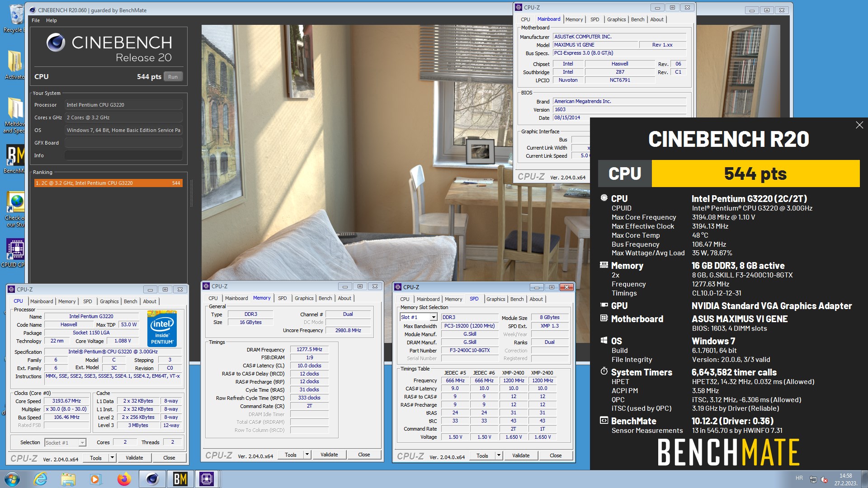This screenshot has height=488, width=868.
Task: Select the Graphics tab in SPD window
Action: pyautogui.click(x=495, y=299)
